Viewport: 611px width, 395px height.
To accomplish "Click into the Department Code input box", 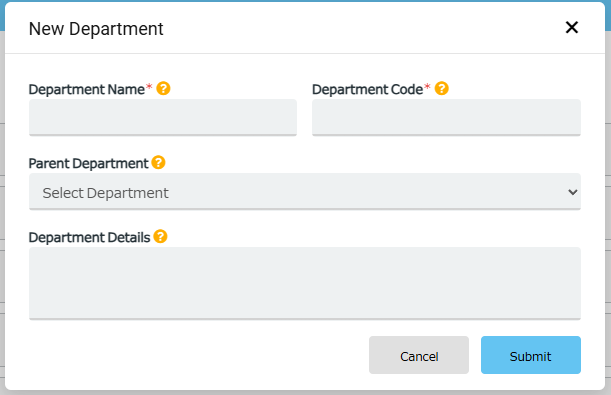I will click(446, 117).
